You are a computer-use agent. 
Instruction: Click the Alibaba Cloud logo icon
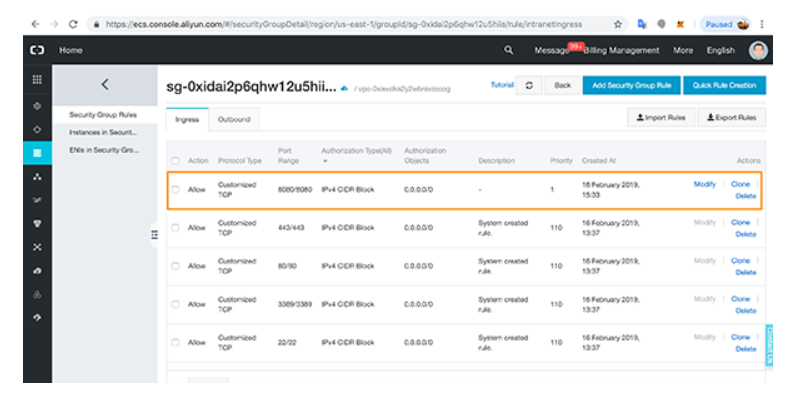click(37, 49)
